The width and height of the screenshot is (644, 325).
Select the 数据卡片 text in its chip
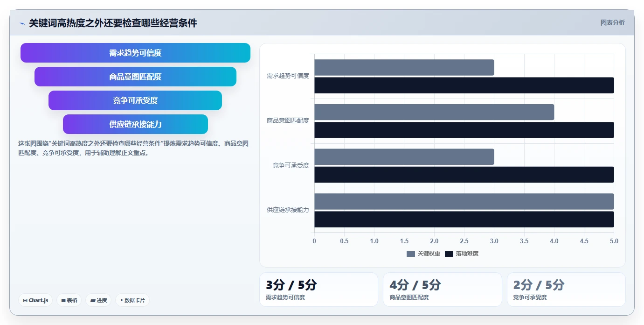pos(135,300)
